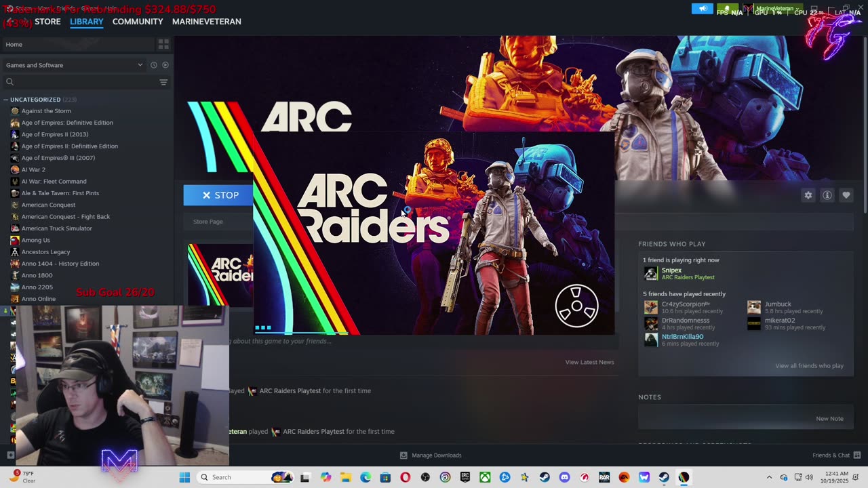View all friends who play
This screenshot has height=488, width=868.
809,366
